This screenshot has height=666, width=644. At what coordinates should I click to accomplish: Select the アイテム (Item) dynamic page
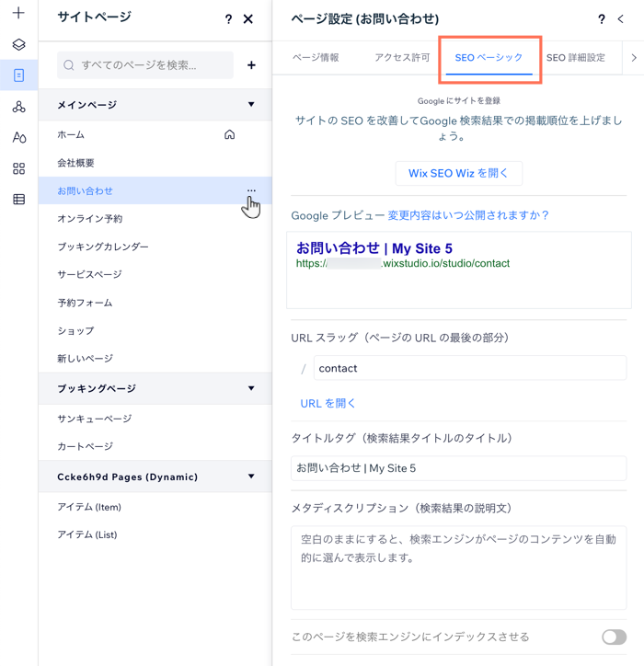pyautogui.click(x=155, y=507)
